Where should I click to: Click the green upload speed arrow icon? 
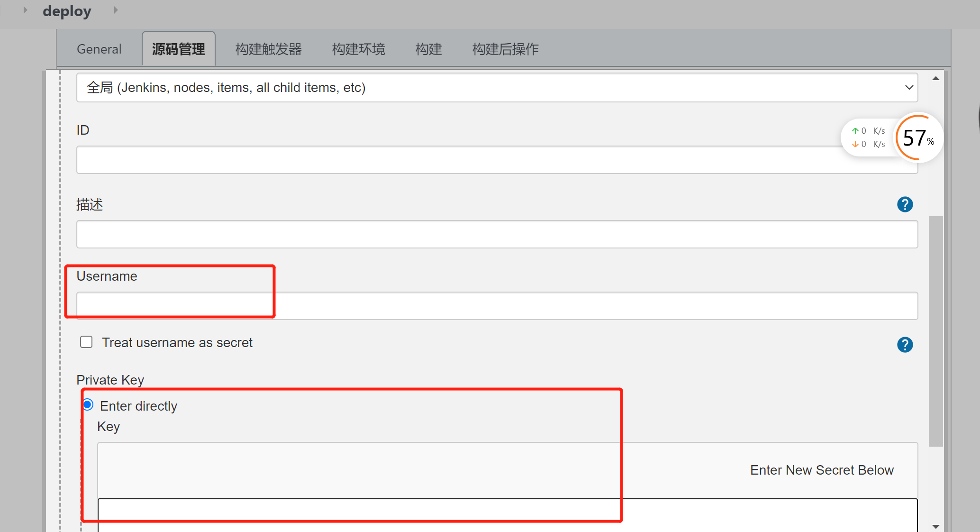(x=855, y=130)
